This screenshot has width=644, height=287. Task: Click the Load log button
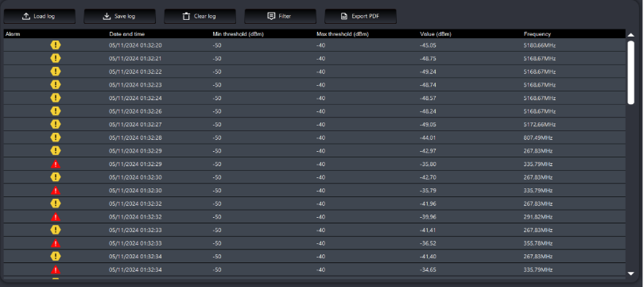(40, 17)
